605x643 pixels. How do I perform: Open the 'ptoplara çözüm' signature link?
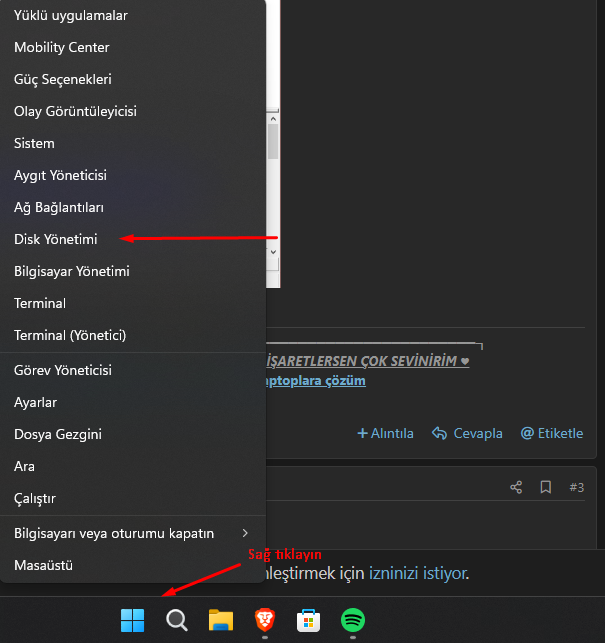tap(316, 381)
